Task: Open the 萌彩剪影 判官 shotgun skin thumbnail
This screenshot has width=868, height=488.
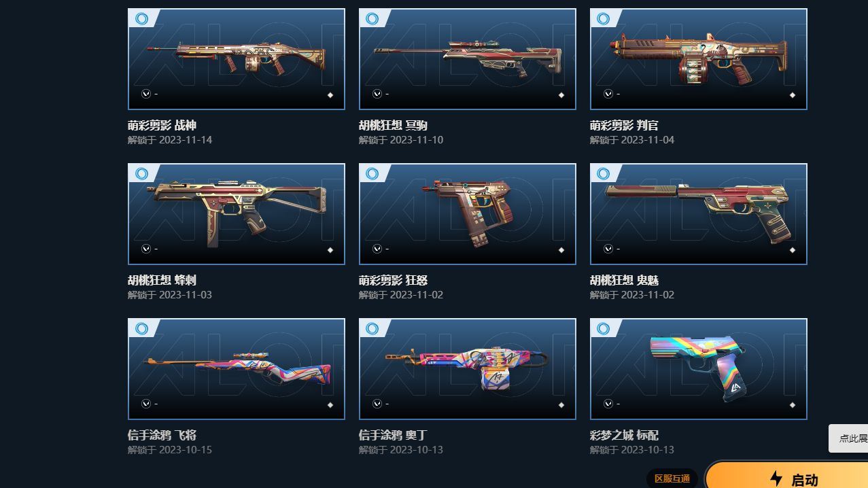Action: pyautogui.click(x=699, y=59)
